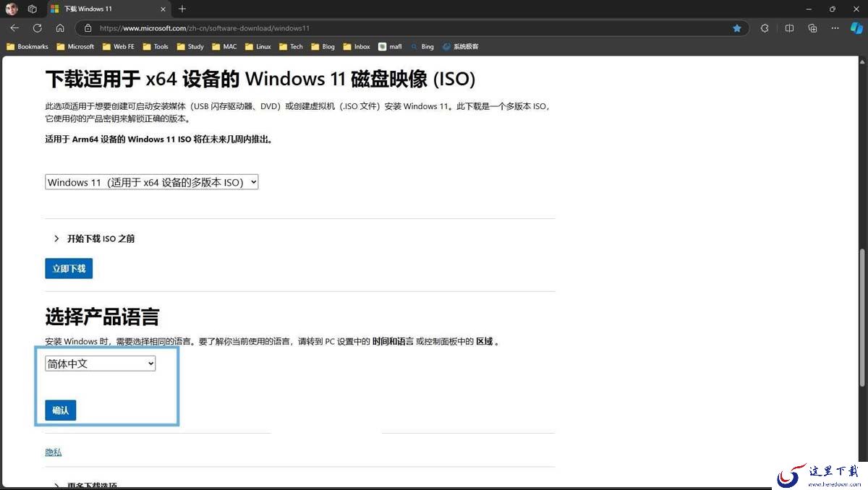Open the Extensions puzzle icon
The width and height of the screenshot is (868, 490).
pyautogui.click(x=765, y=28)
